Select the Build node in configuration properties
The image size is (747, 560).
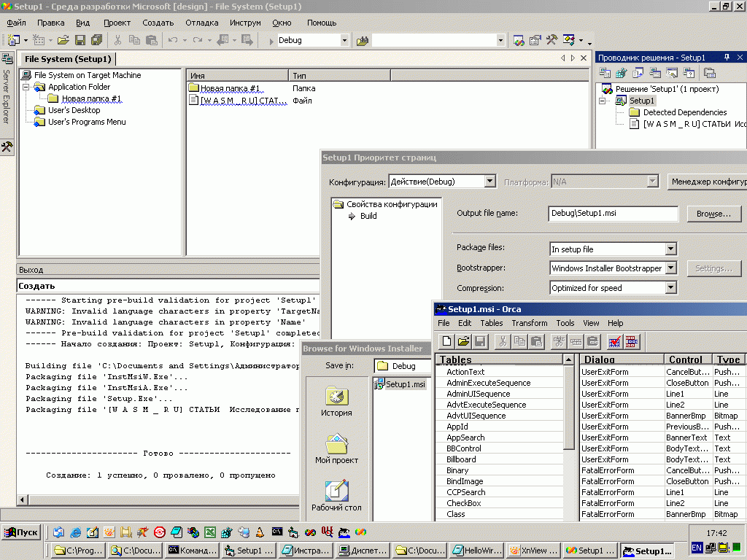point(368,216)
